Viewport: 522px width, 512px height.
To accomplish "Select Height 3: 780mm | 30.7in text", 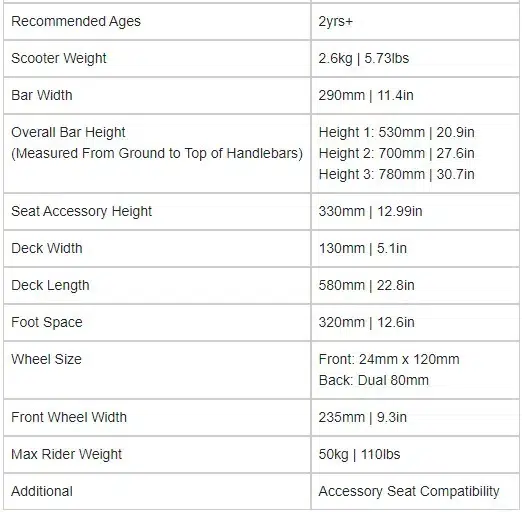I will click(397, 174).
